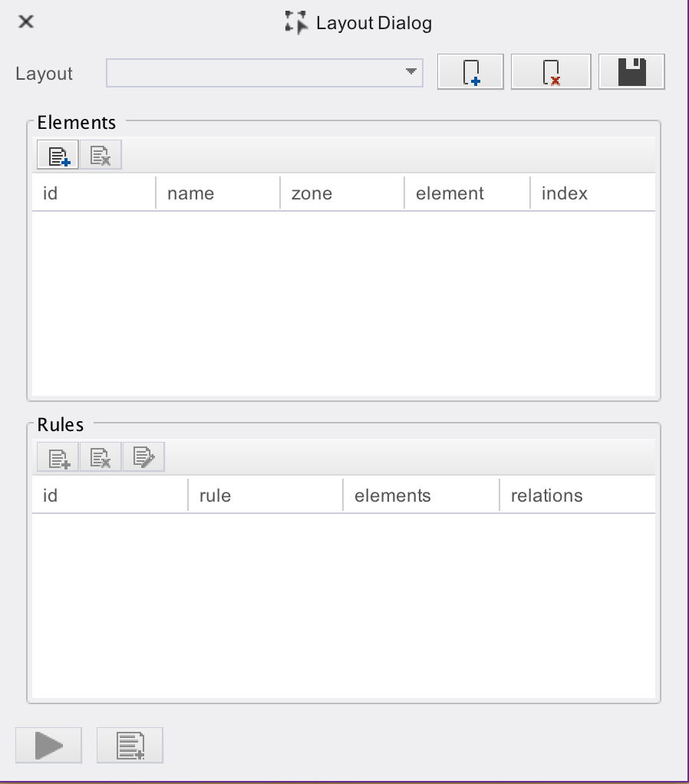Click the add document button beside the play button
The height and width of the screenshot is (784, 689).
pyautogui.click(x=130, y=745)
